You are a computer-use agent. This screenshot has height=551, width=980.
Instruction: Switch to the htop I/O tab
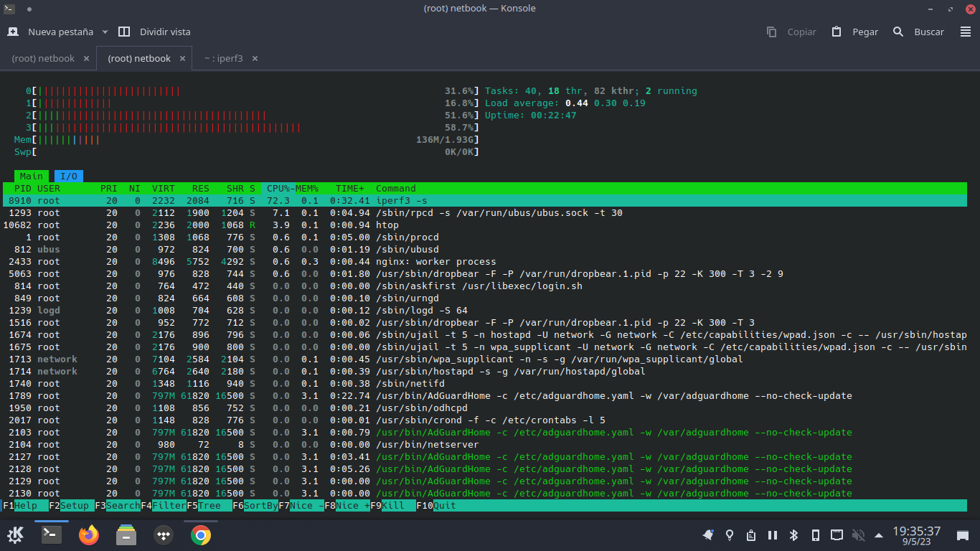click(x=69, y=176)
